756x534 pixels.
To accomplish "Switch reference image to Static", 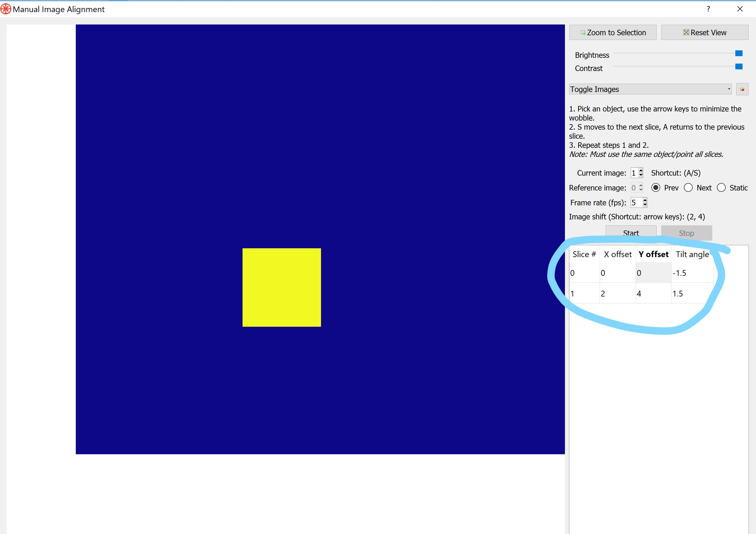I will pyautogui.click(x=722, y=187).
